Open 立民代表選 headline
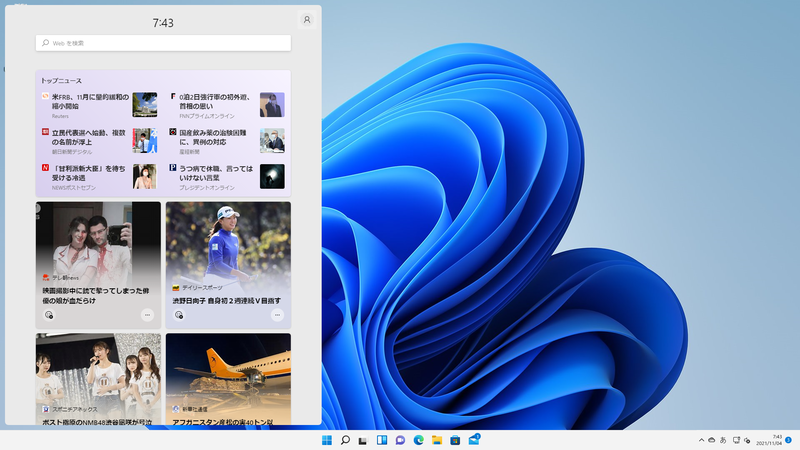 click(88, 137)
